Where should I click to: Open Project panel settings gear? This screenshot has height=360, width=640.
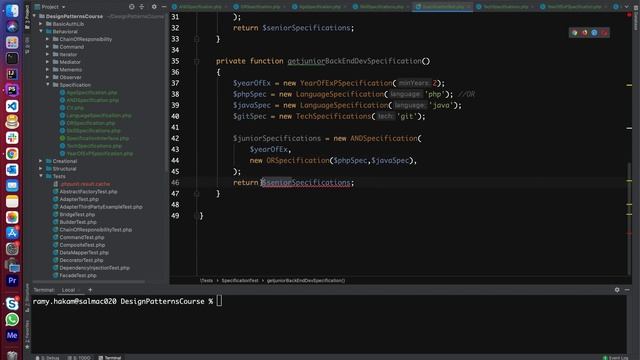[x=154, y=7]
